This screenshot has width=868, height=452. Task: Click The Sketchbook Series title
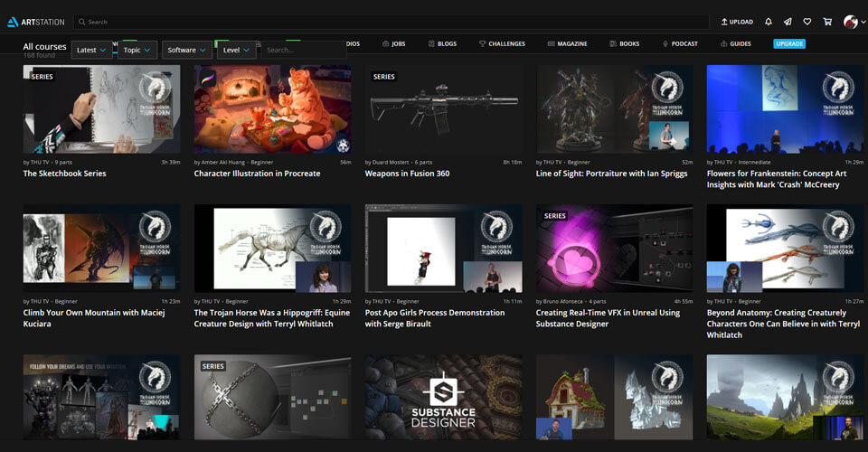(x=65, y=174)
